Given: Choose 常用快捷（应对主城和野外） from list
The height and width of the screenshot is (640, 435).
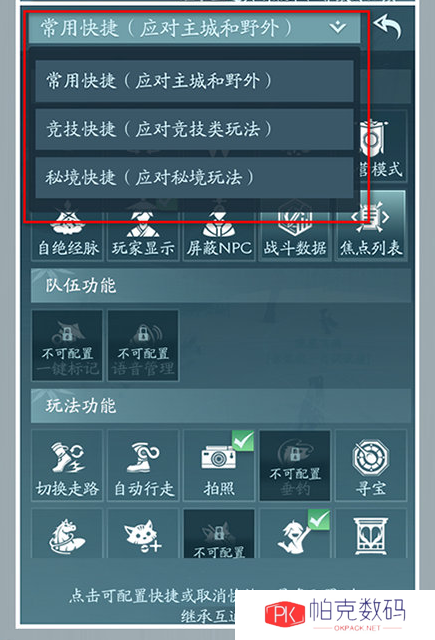Looking at the screenshot, I should (194, 81).
